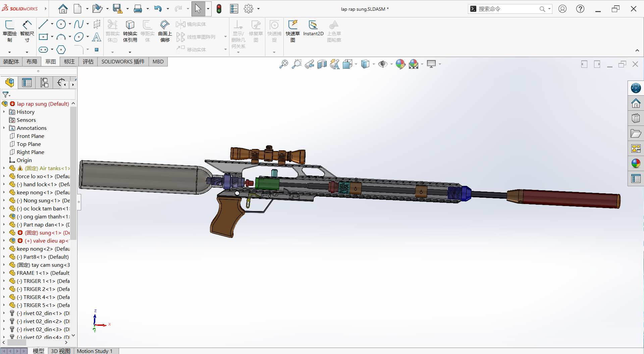Select the sketch Text tool
This screenshot has height=354, width=644.
(97, 37)
